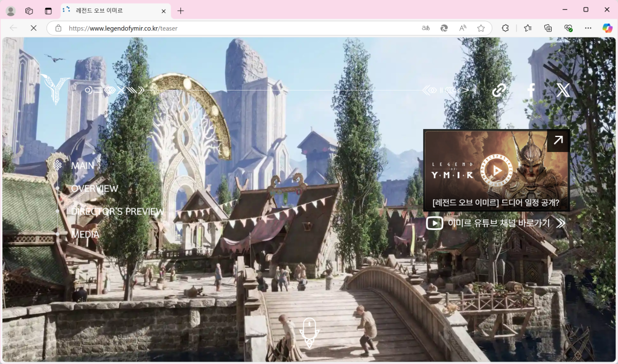The height and width of the screenshot is (364, 618).
Task: Open Browser essentials heart icon
Action: (x=568, y=28)
